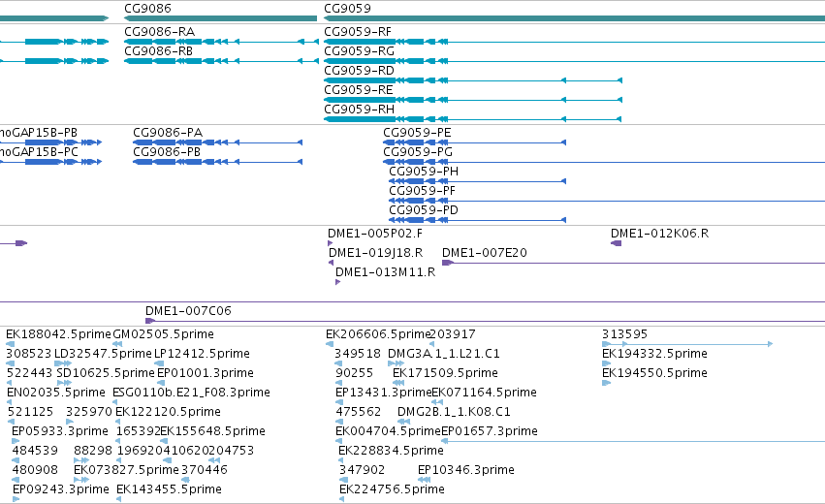
Task: Click EST EK194332.5prime
Action: click(654, 354)
